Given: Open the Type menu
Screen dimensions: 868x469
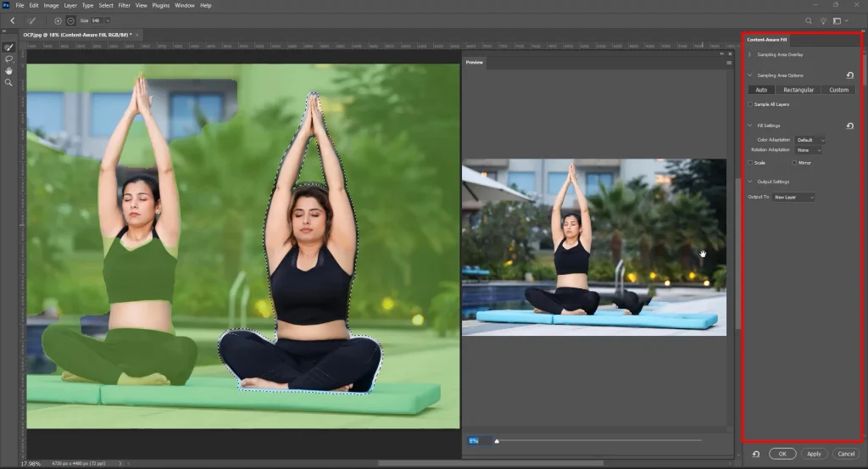Looking at the screenshot, I should coord(87,6).
